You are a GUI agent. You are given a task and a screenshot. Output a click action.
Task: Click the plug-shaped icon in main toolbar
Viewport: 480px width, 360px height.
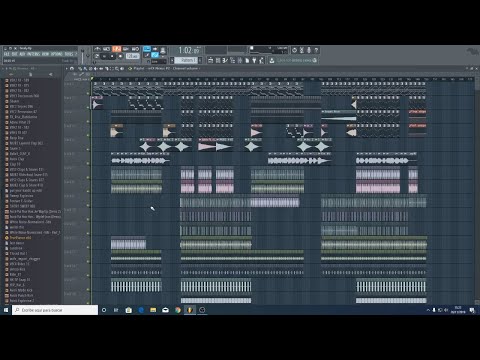click(254, 60)
